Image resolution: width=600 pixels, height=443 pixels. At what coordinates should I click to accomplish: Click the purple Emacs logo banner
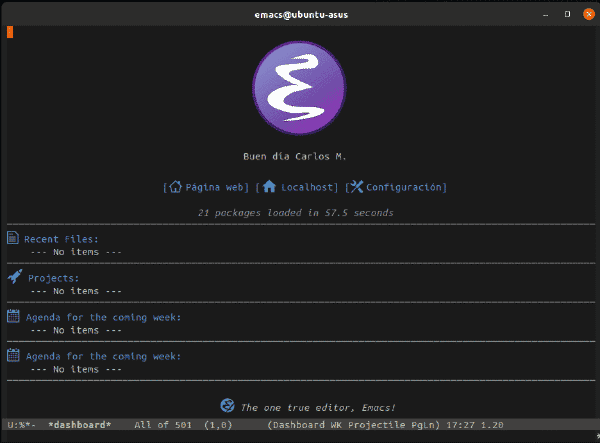[299, 88]
